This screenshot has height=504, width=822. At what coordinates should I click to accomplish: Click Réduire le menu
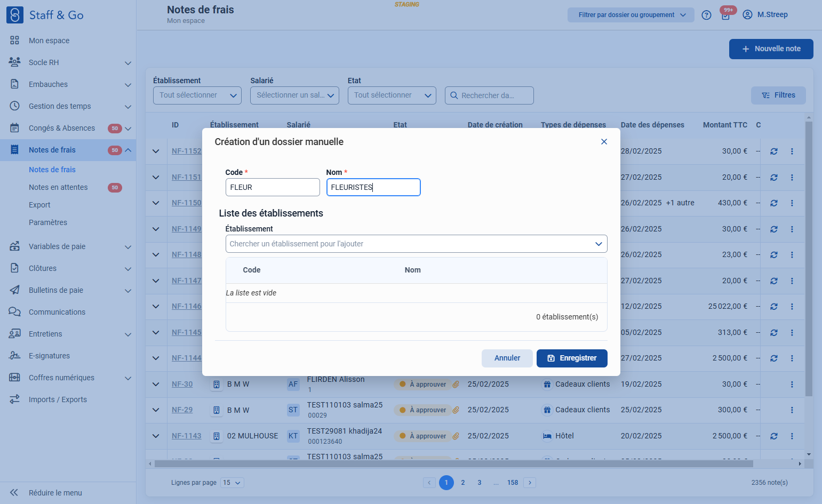[x=55, y=493]
